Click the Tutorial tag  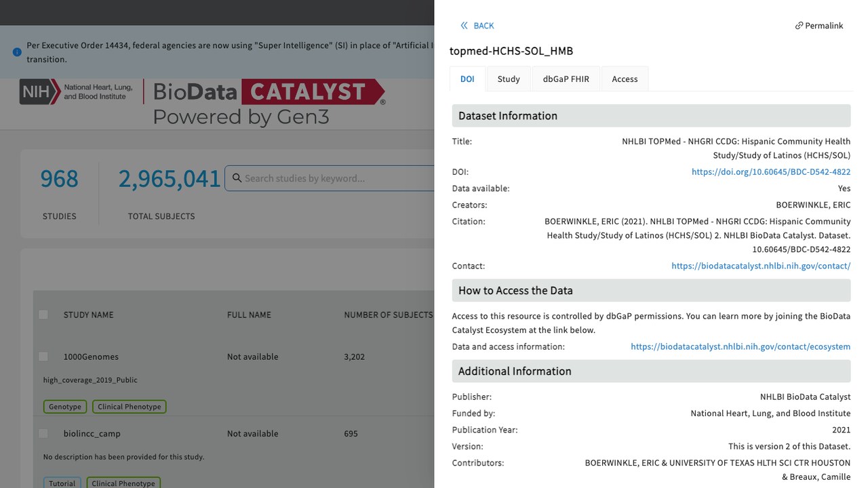click(62, 483)
